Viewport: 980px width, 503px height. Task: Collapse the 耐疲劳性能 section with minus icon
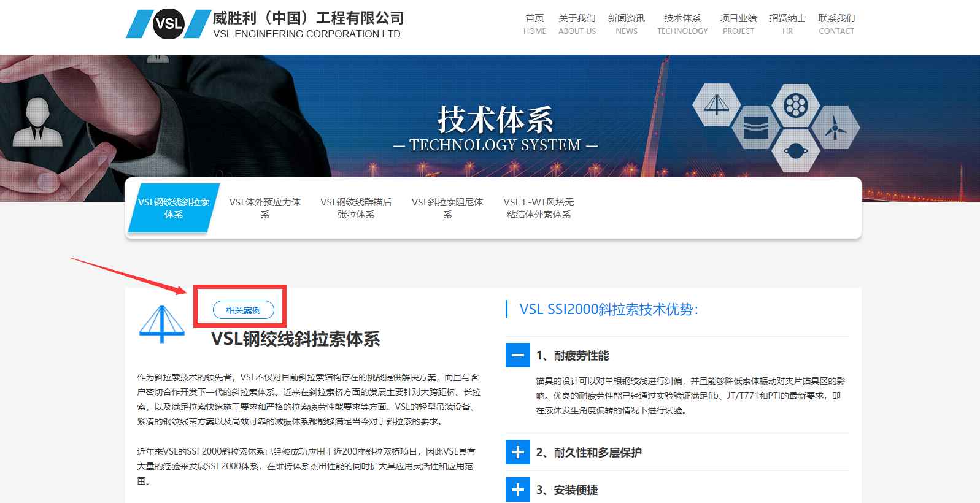(517, 355)
